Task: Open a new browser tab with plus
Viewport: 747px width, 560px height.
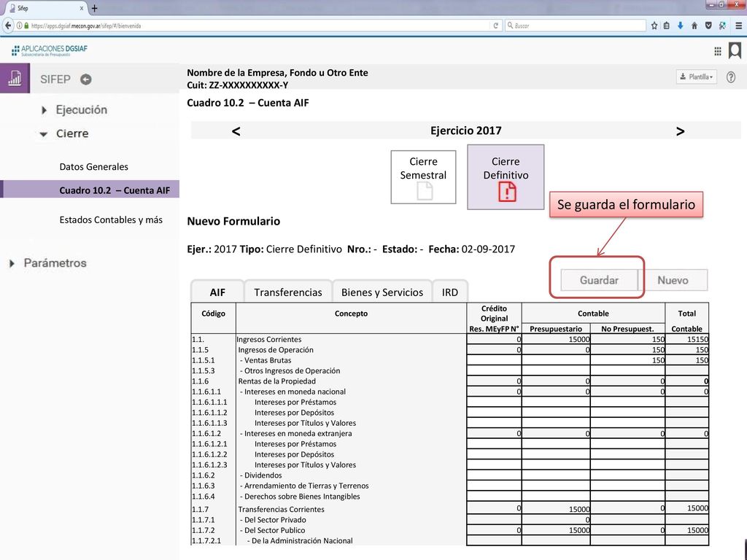Action: [94, 8]
